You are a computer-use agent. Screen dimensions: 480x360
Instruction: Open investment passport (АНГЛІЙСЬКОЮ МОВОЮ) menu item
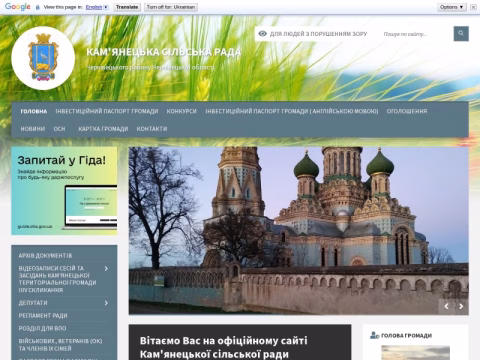coord(292,111)
